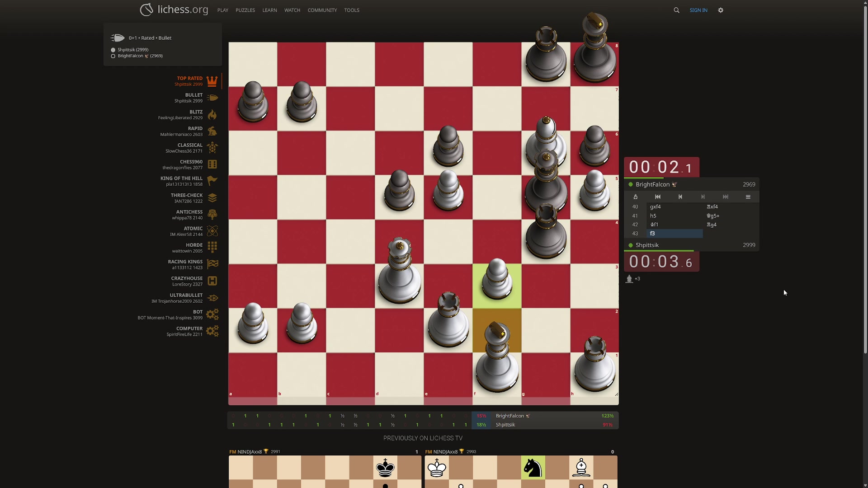Expand the Tools menu
The image size is (868, 488).
coord(351,10)
